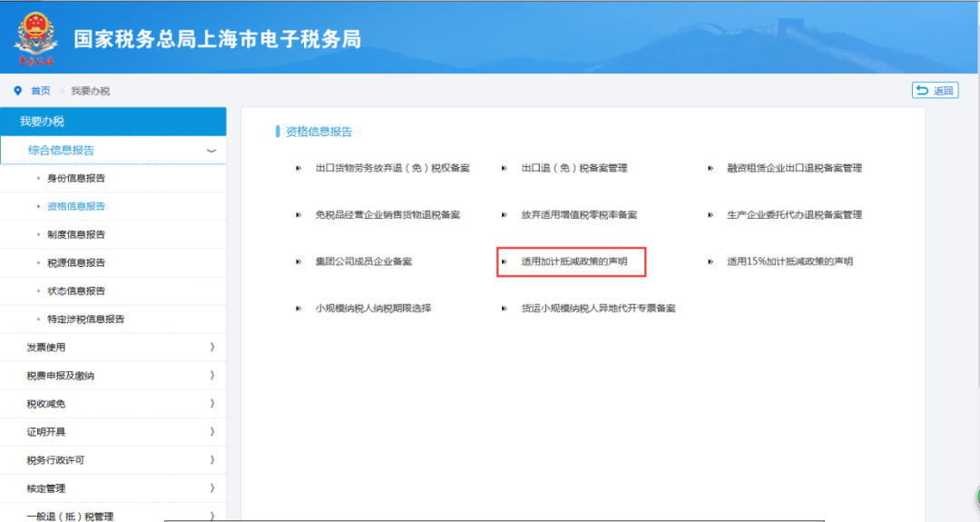Open 集团公司成员企业备案 link

point(364,262)
